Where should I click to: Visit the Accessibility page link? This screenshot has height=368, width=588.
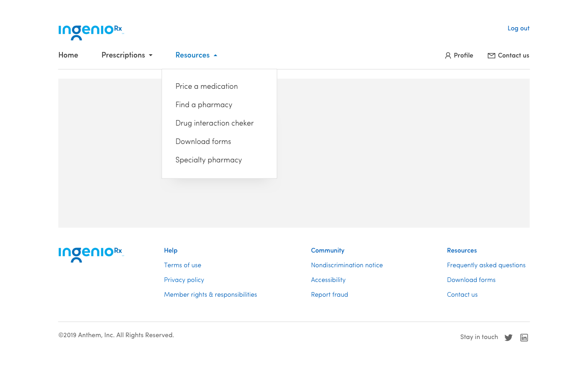tap(328, 280)
